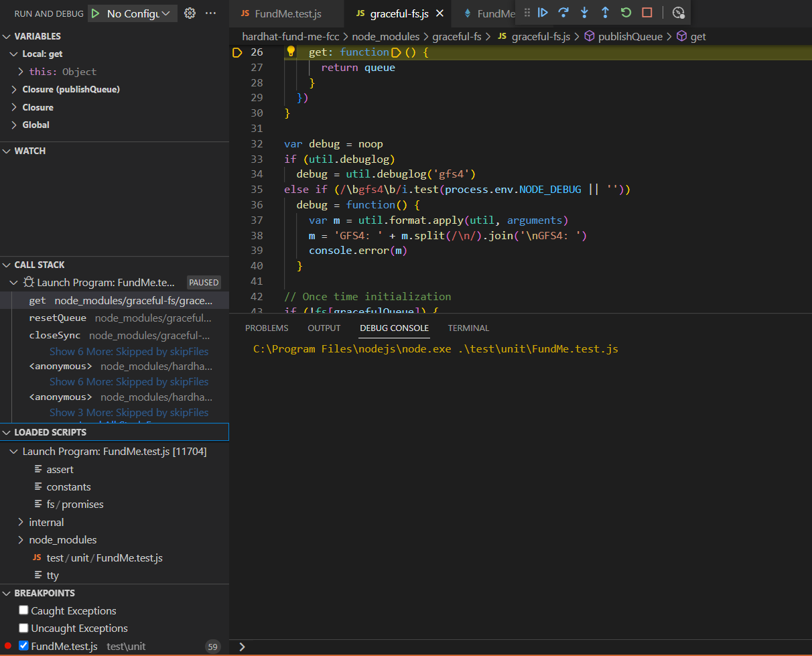The image size is (812, 656).
Task: Click the bug icon of Launch Program session
Action: (x=29, y=283)
